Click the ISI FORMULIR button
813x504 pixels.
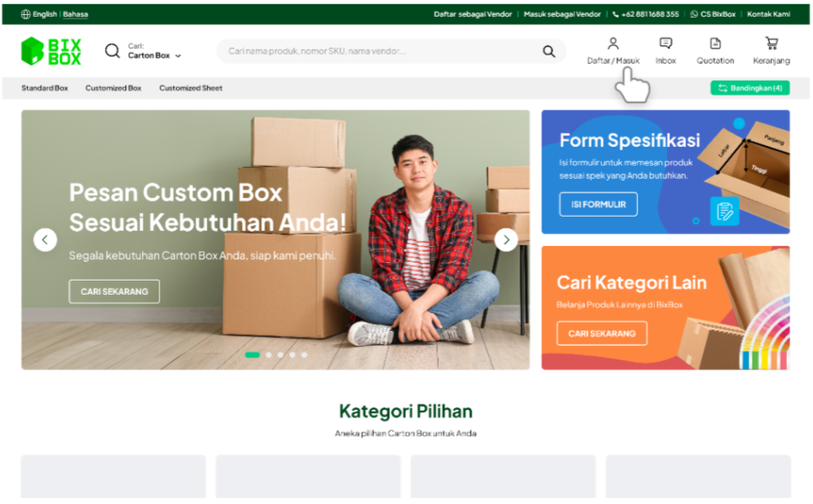tap(598, 205)
